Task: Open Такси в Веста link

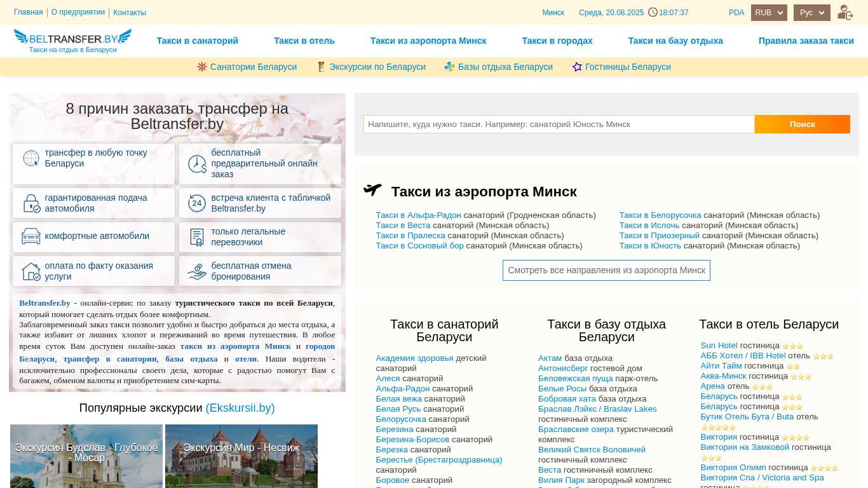Action: pyautogui.click(x=403, y=226)
